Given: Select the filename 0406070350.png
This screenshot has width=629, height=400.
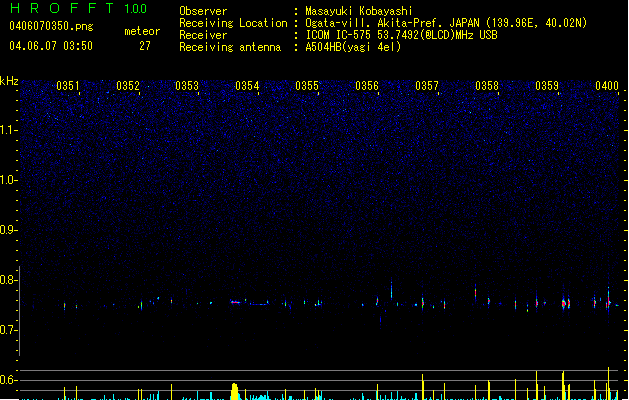Looking at the screenshot, I should pyautogui.click(x=51, y=26).
